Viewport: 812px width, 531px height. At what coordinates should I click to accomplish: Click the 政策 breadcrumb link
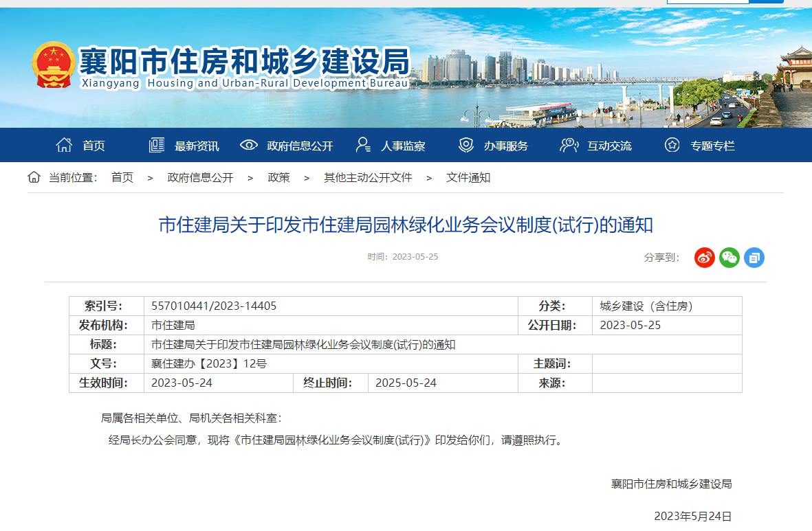pyautogui.click(x=278, y=177)
